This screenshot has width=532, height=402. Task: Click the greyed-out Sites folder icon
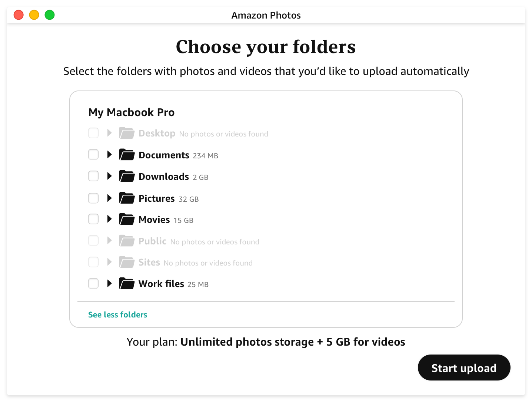coord(127,262)
